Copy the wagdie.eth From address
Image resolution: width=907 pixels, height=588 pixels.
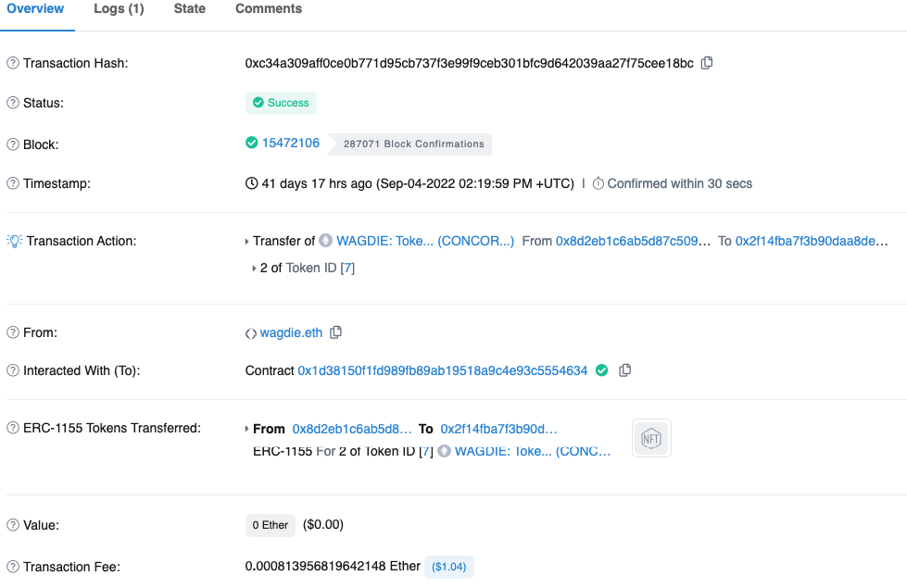pyautogui.click(x=336, y=332)
